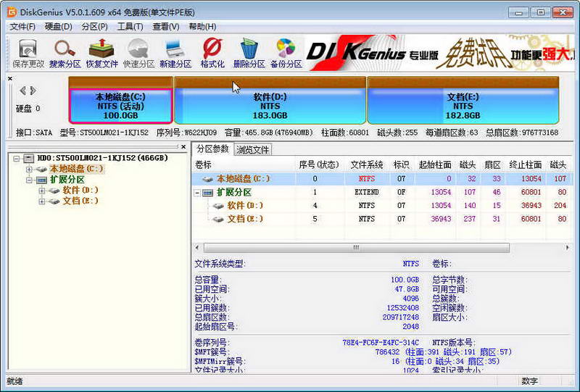Viewport: 580px width, 392px height.
Task: Click the 终止柱面 column header
Action: pos(525,165)
